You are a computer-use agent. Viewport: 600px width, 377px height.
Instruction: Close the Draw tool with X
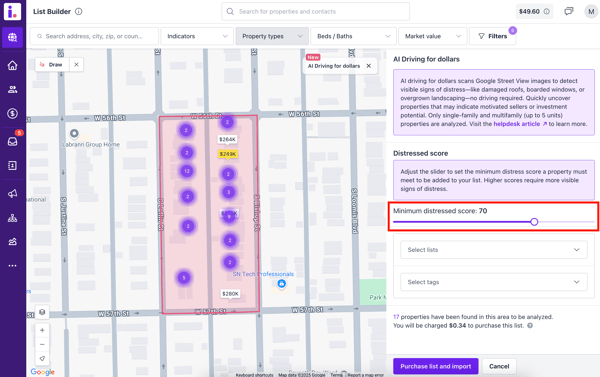[77, 65]
